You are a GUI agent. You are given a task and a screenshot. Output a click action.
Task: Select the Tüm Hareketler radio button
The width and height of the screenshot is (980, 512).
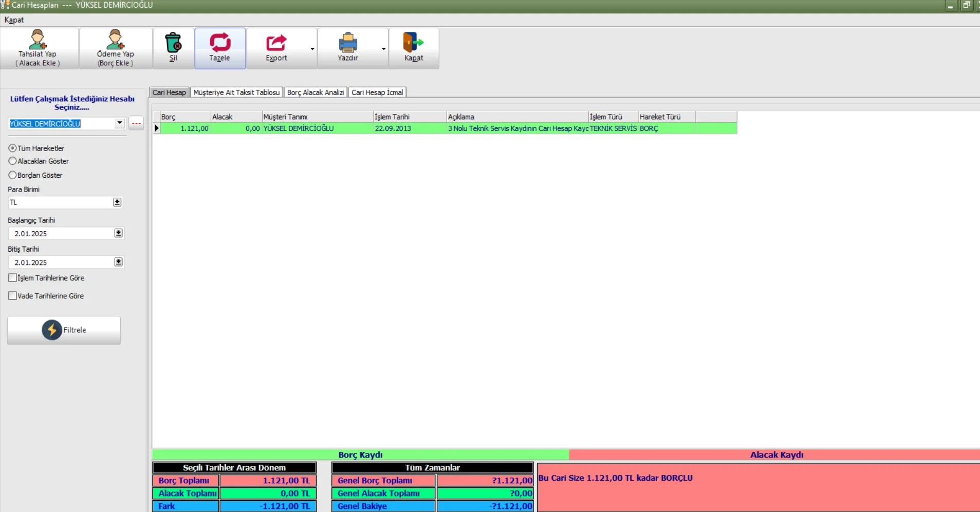(x=12, y=148)
